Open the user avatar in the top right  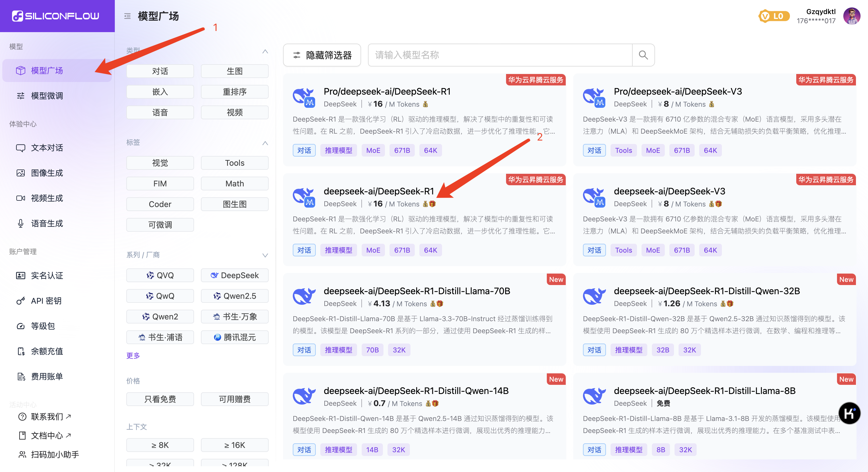coord(851,16)
